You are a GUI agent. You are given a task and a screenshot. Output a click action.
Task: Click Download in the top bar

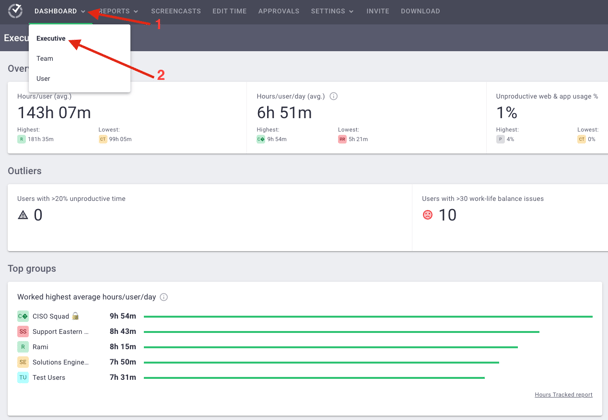point(420,11)
